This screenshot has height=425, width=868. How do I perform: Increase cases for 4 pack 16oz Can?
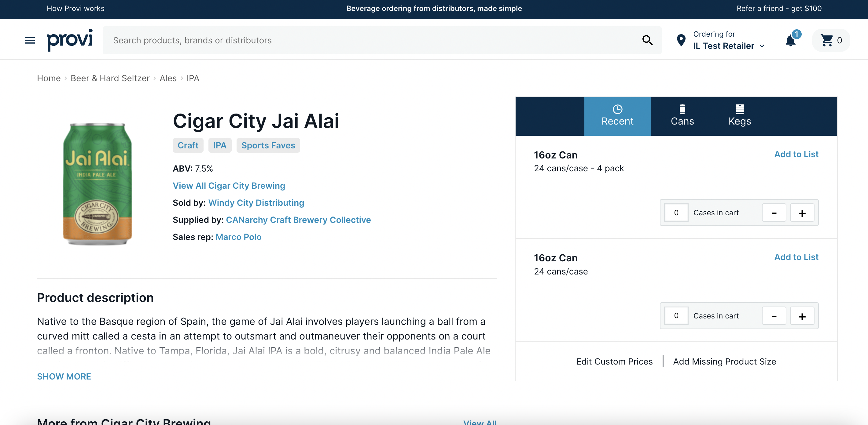(802, 213)
